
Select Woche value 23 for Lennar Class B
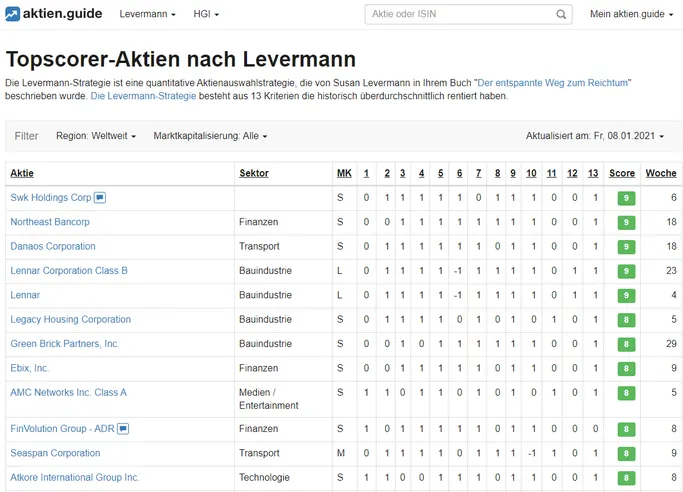click(x=671, y=271)
